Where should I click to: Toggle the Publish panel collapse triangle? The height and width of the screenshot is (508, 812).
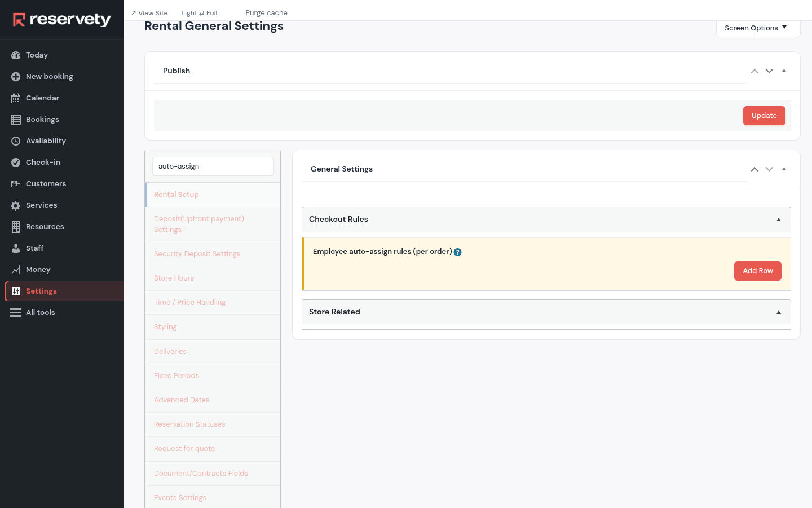coord(784,71)
